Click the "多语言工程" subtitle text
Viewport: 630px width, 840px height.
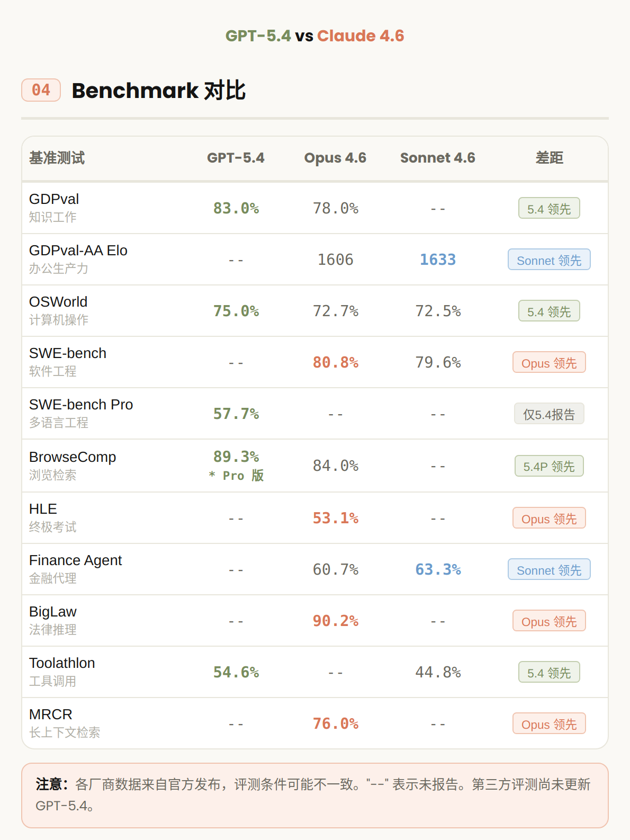tap(59, 423)
